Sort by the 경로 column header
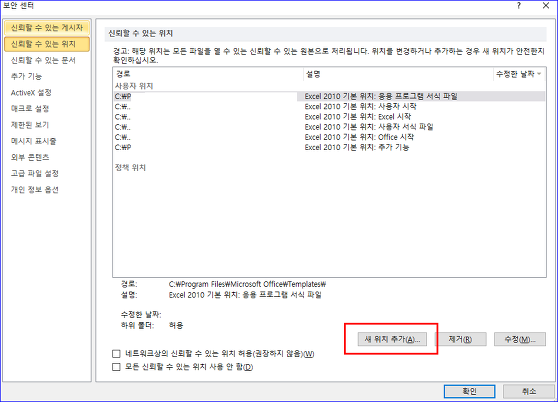Viewport: 558px width, 402px height. pyautogui.click(x=208, y=74)
